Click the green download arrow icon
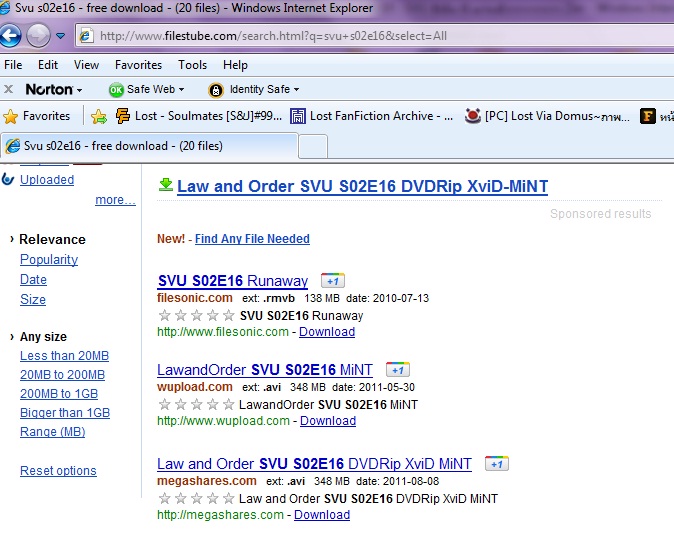This screenshot has width=674, height=545. pyautogui.click(x=165, y=185)
